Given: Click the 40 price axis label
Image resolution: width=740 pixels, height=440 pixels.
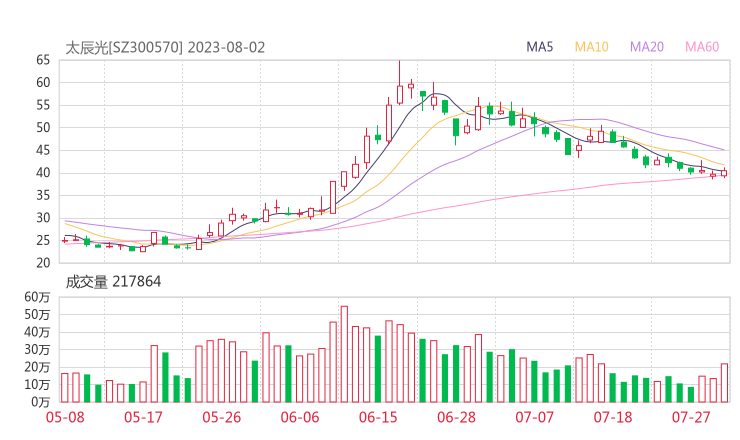Looking at the screenshot, I should [43, 173].
